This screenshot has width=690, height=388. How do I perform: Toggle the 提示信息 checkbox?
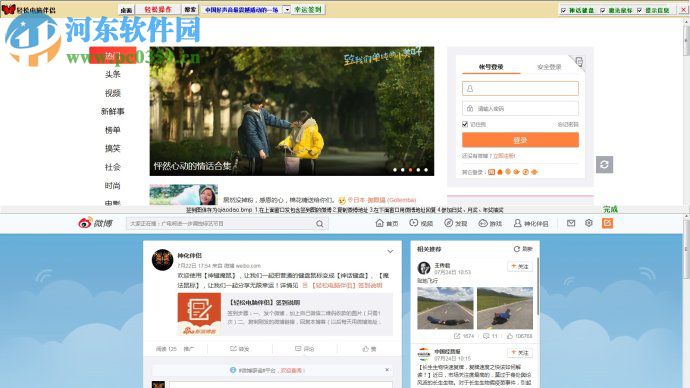639,10
